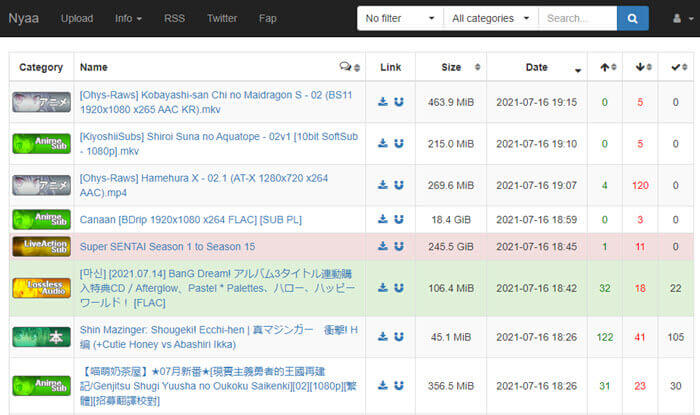Expand the Info menu dropdown

(x=128, y=18)
